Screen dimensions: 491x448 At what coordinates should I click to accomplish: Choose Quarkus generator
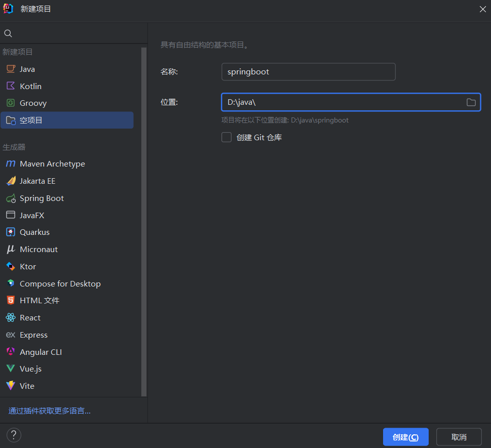[67, 232]
